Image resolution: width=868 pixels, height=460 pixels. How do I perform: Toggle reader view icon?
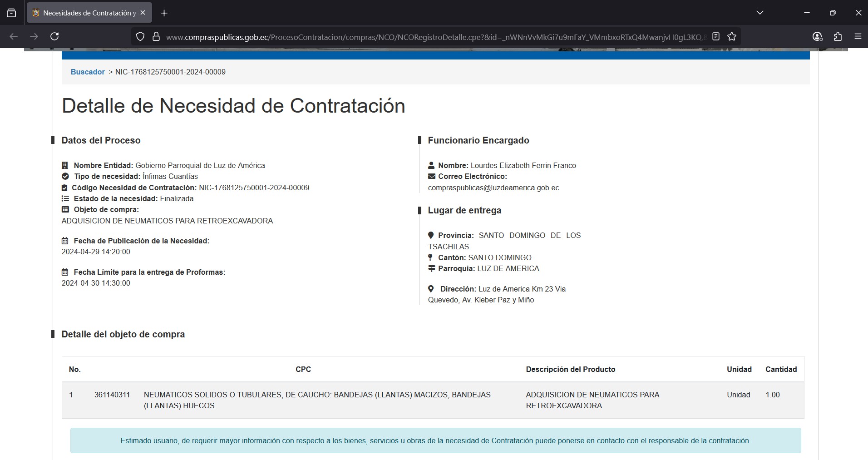(x=716, y=37)
